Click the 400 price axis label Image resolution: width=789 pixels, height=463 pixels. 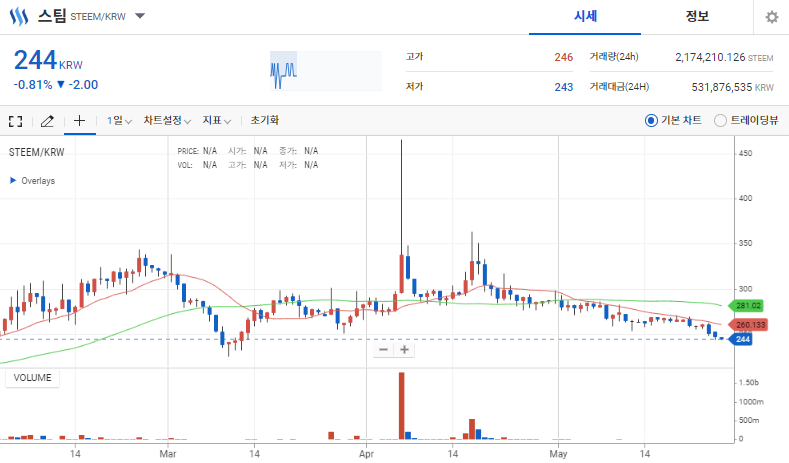(745, 198)
